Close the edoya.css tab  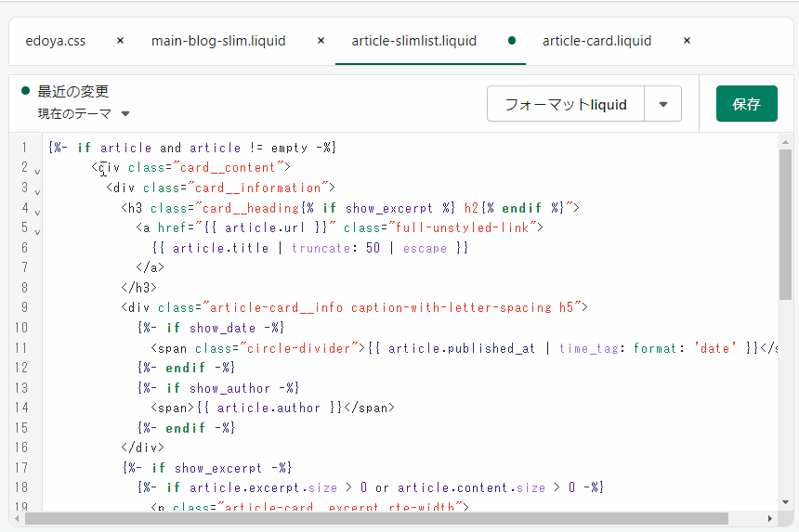tap(120, 41)
